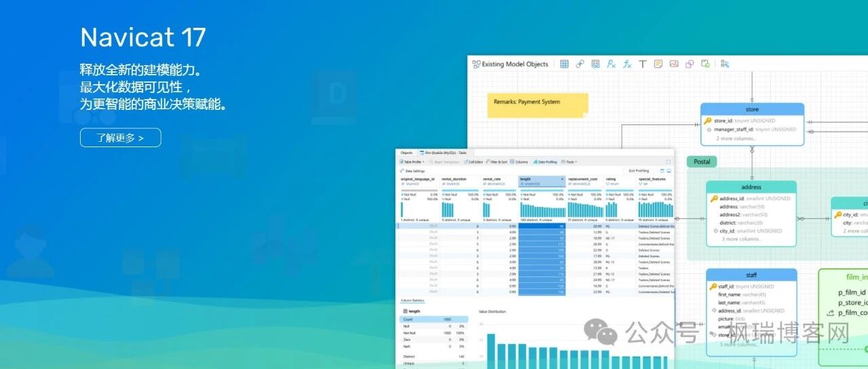Click the 了解更多 button

[x=121, y=138]
